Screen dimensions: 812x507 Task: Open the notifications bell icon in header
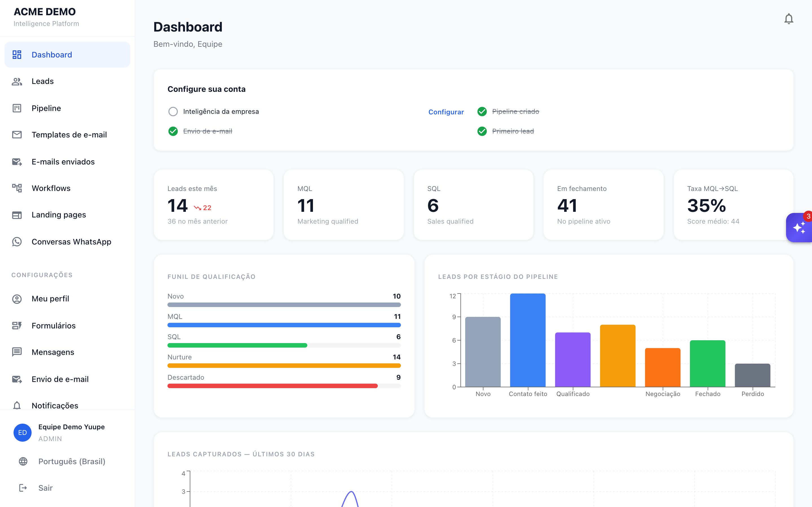[x=789, y=19]
